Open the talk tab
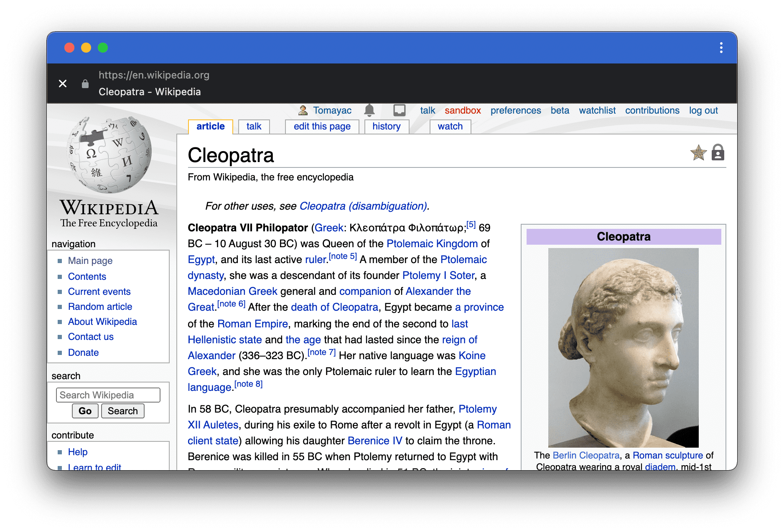Viewport: 784px width, 532px height. (x=254, y=126)
